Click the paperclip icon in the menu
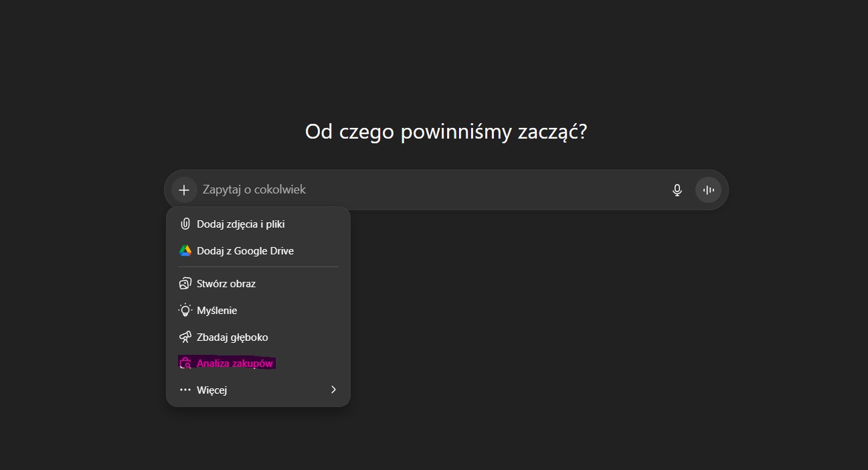Screen dimensions: 868x470 click(x=185, y=224)
